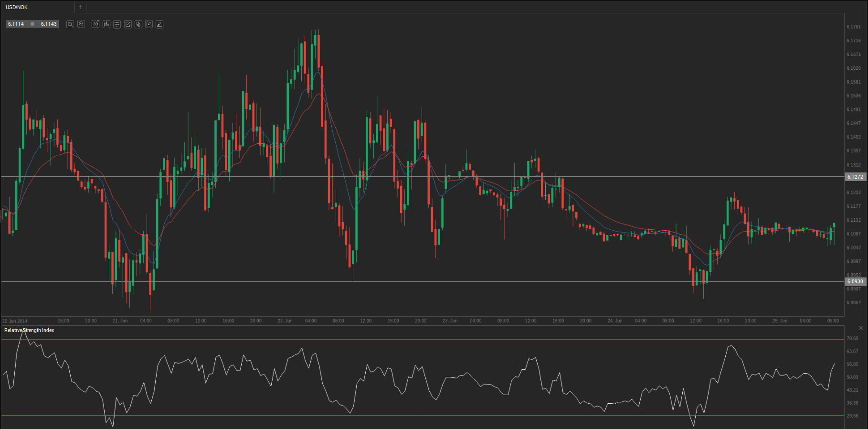Click the zoom in magnifier icon

(x=81, y=24)
